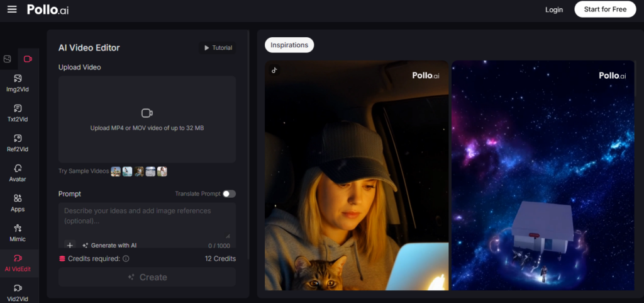Viewport: 644px width, 303px height.
Task: Pick the second sample video thumbnail
Action: tap(127, 171)
